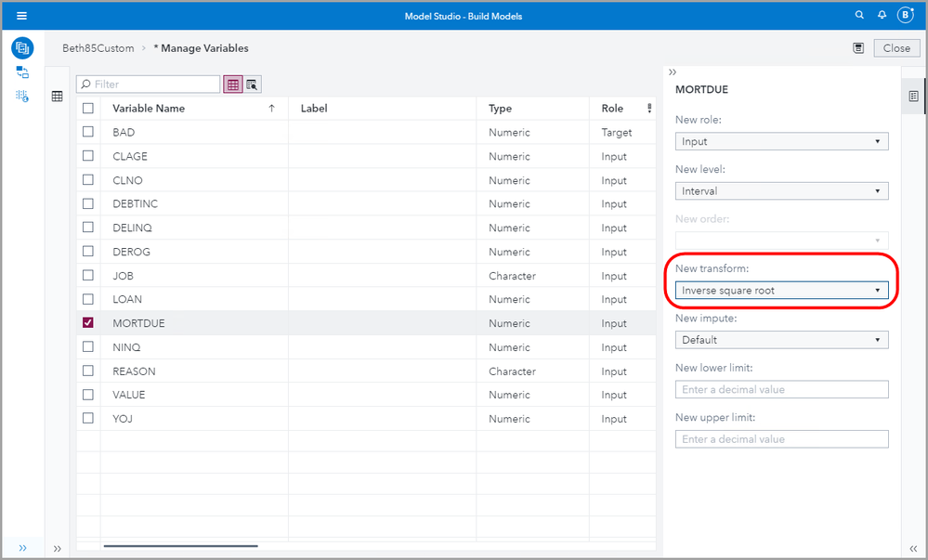
Task: Select the Data tab icon in left sidebar
Action: click(x=22, y=48)
